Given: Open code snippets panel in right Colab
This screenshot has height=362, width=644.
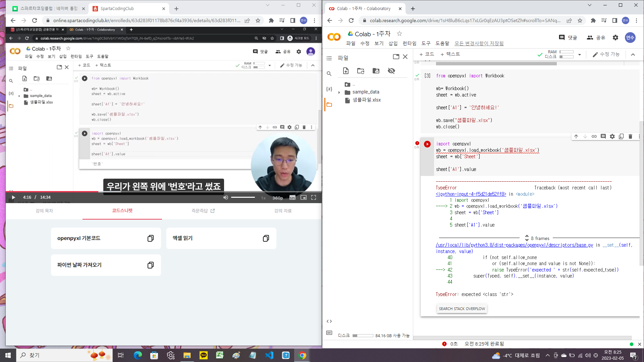Looking at the screenshot, I should (x=329, y=321).
